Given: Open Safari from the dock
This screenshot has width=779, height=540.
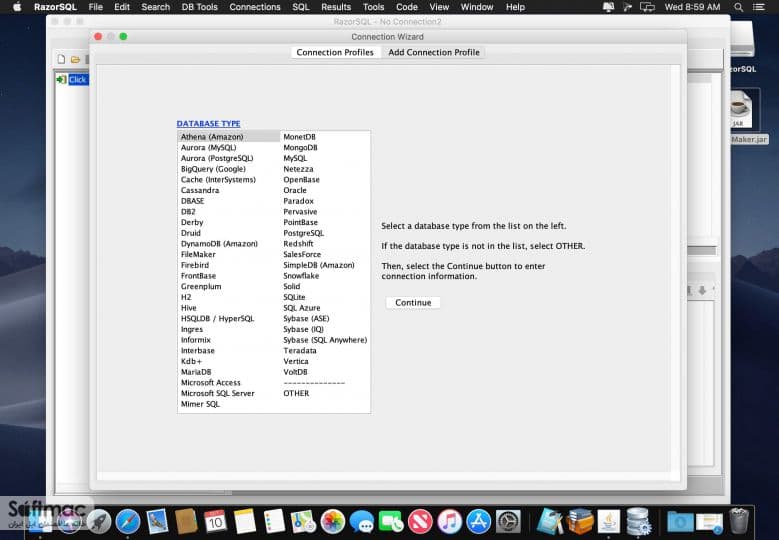Looking at the screenshot, I should (x=128, y=522).
